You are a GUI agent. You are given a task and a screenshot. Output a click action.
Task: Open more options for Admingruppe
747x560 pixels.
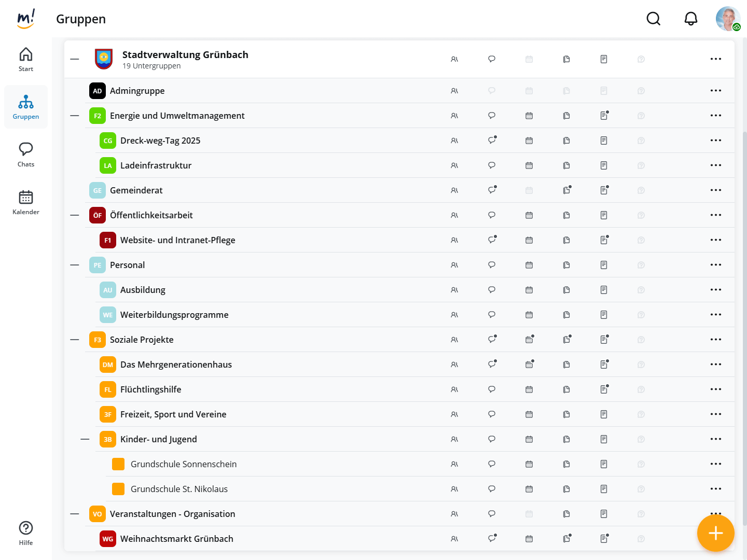tap(716, 91)
